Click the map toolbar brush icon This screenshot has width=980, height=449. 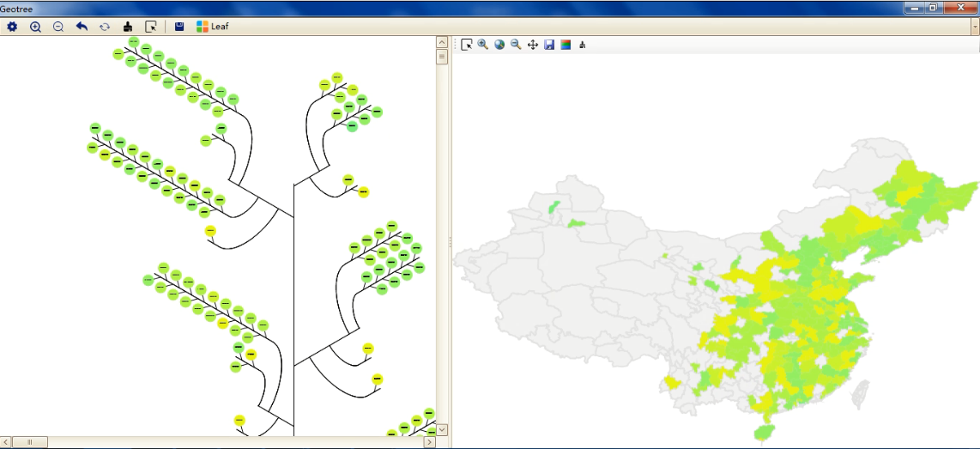pyautogui.click(x=583, y=45)
